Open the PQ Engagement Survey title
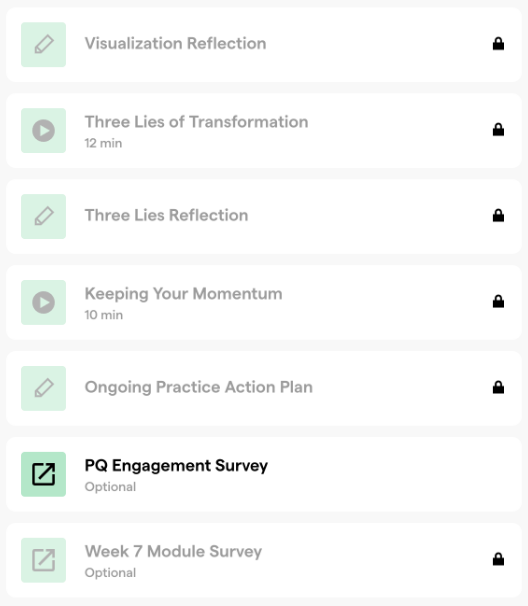 (176, 466)
